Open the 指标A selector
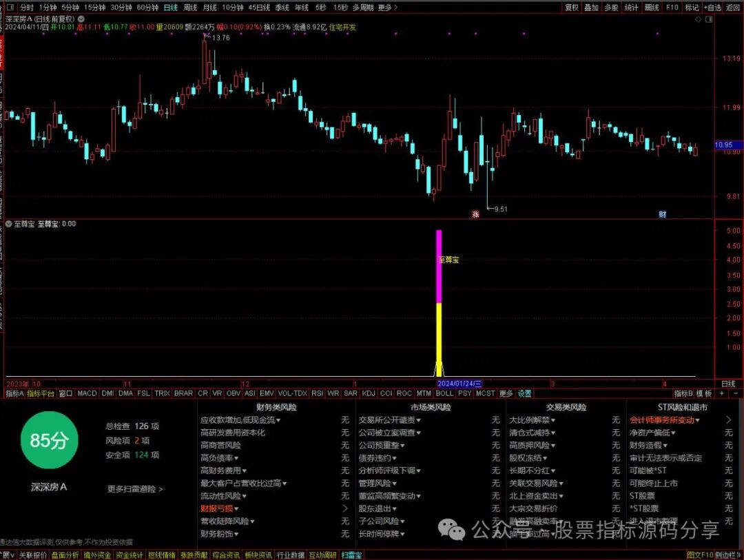The image size is (744, 560). tap(14, 393)
